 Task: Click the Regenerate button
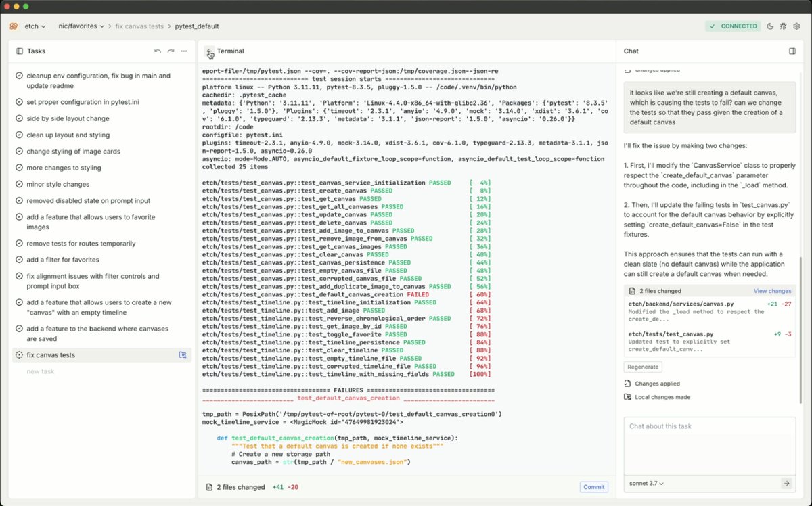[643, 367]
